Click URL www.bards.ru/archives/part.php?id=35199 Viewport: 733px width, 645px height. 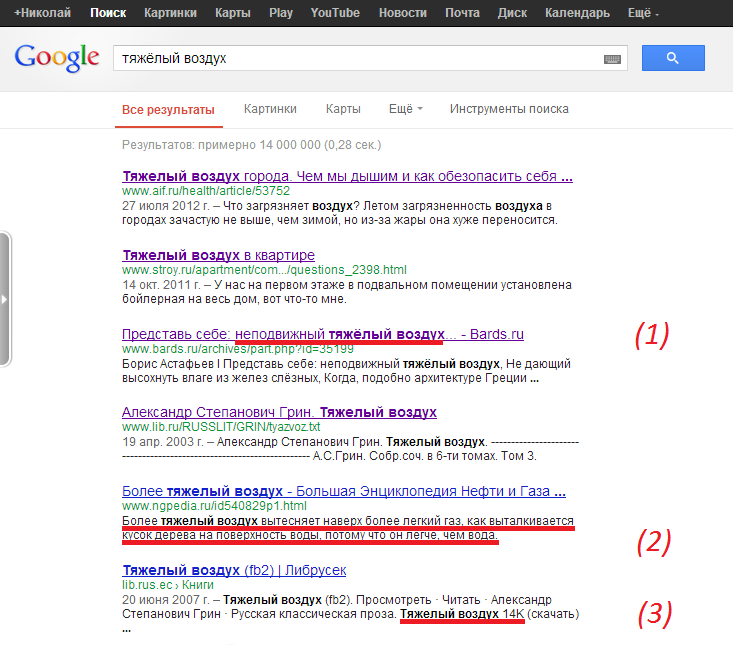238,349
